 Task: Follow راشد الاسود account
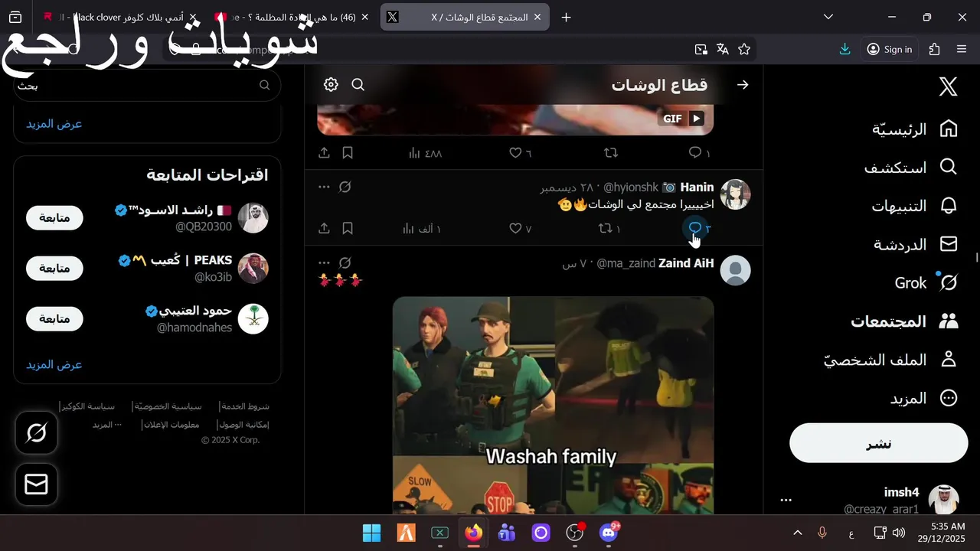54,217
